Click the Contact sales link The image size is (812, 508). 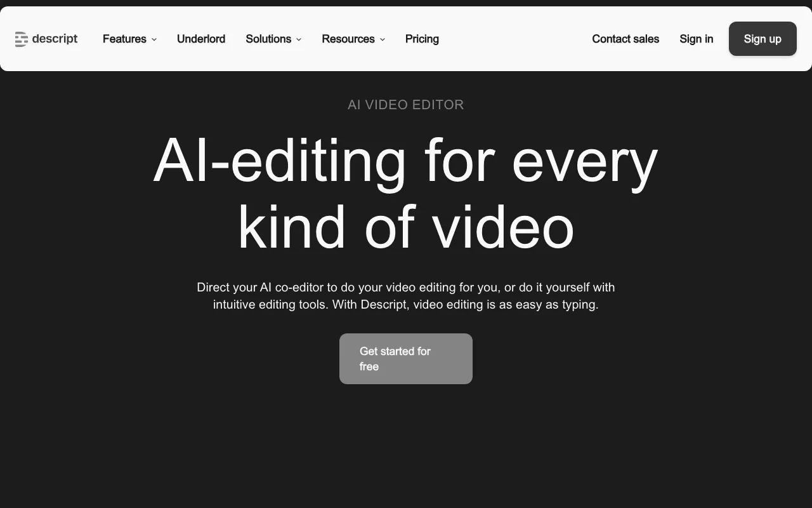point(625,39)
